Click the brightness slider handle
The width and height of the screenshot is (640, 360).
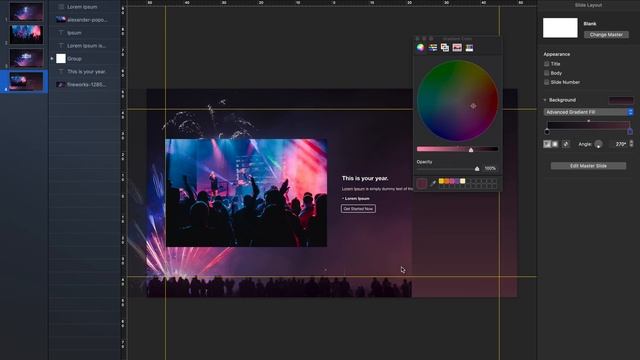(x=471, y=150)
